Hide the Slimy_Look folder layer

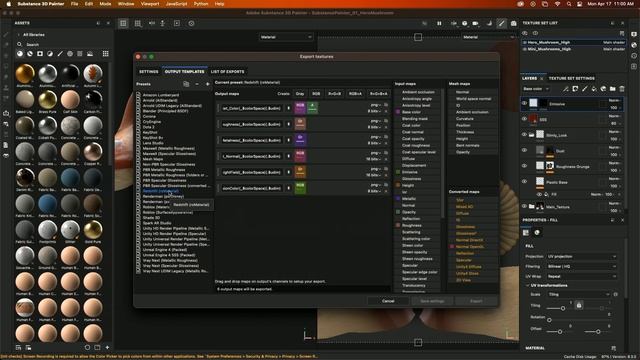[x=524, y=135]
